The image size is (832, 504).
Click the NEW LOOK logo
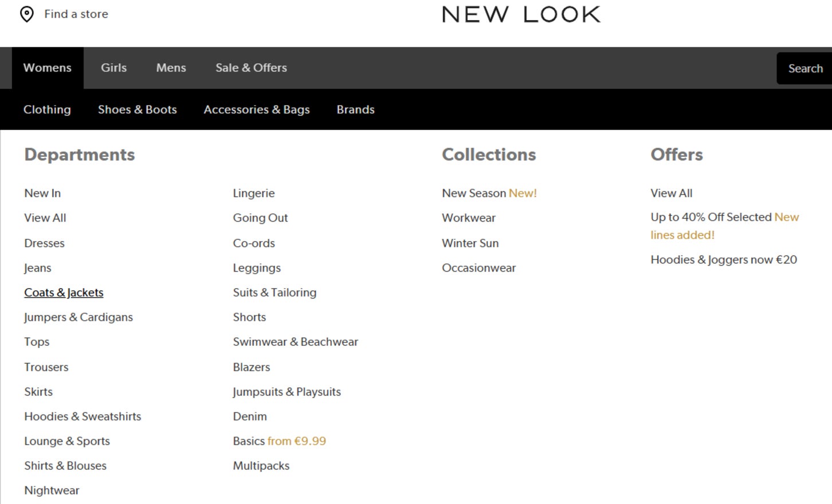pyautogui.click(x=520, y=13)
